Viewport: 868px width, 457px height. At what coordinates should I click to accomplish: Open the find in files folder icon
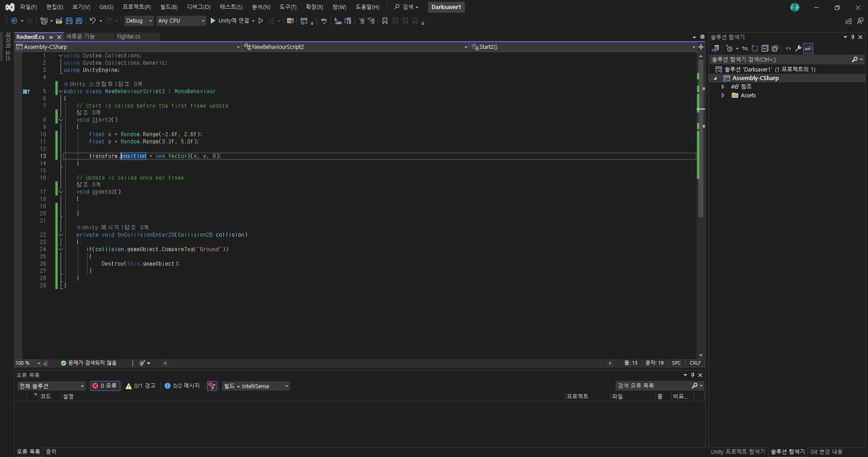click(291, 21)
